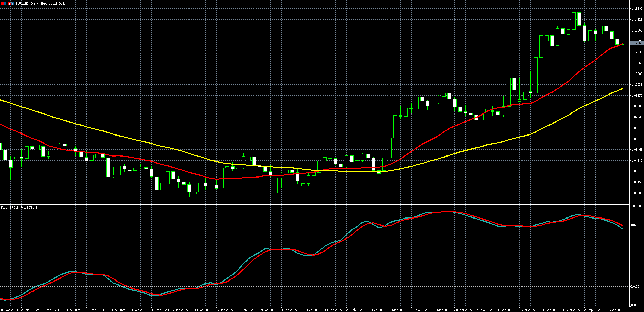The width and height of the screenshot is (644, 312).
Task: Click the 7 Jan 2025 date label
Action: [x=180, y=310]
